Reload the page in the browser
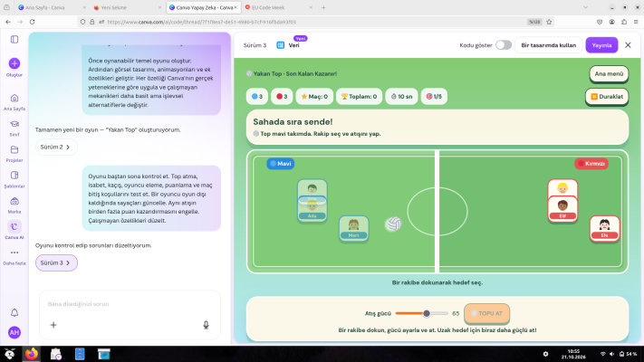The height and width of the screenshot is (362, 644). [32, 22]
